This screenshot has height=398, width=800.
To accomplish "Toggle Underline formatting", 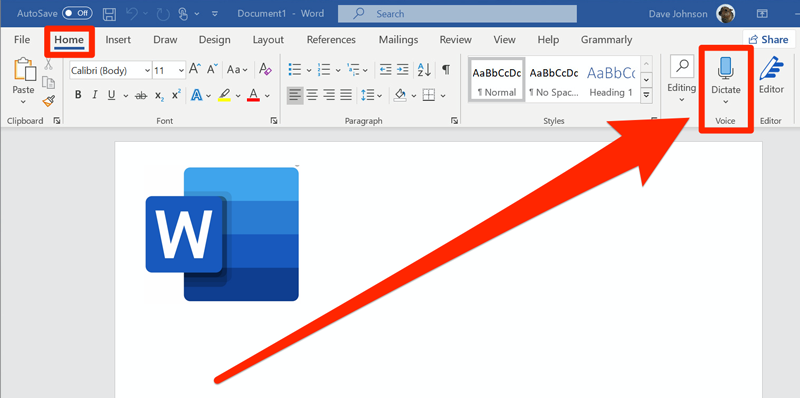I will (x=111, y=95).
